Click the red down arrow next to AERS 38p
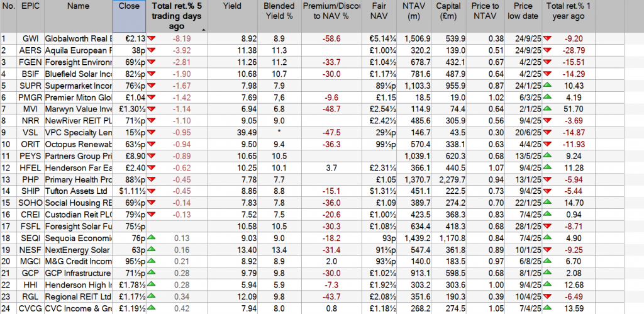 point(152,50)
